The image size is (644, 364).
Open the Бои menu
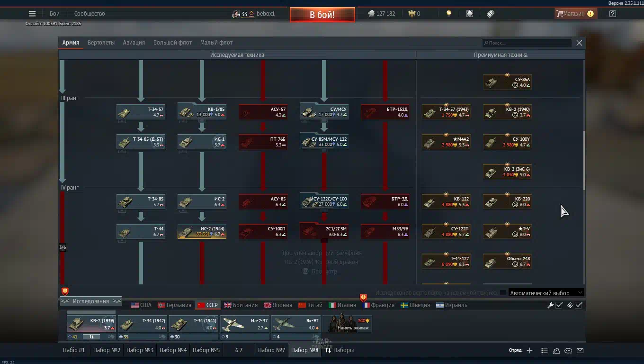click(54, 14)
